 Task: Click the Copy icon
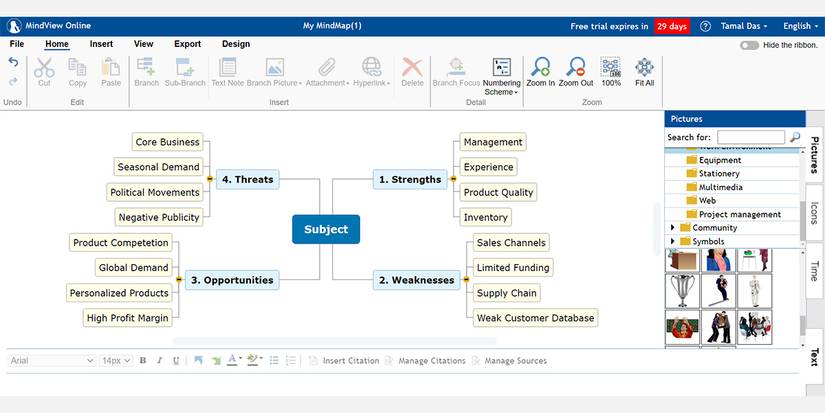click(x=77, y=68)
